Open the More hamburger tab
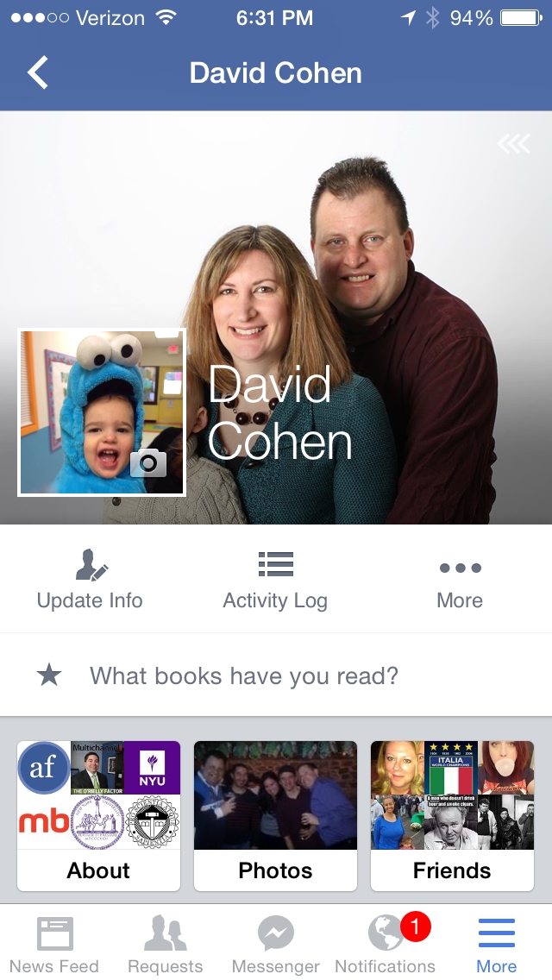The height and width of the screenshot is (980, 552). 497,945
